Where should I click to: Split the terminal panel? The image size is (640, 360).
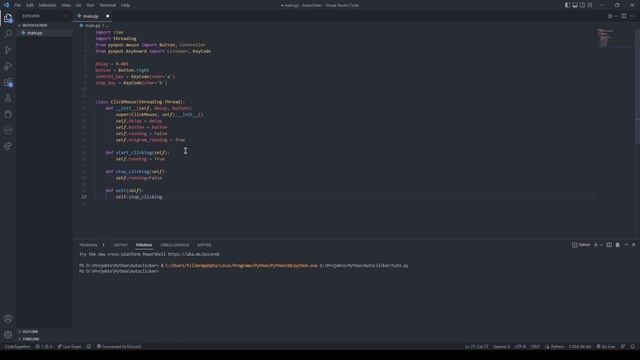tap(609, 245)
